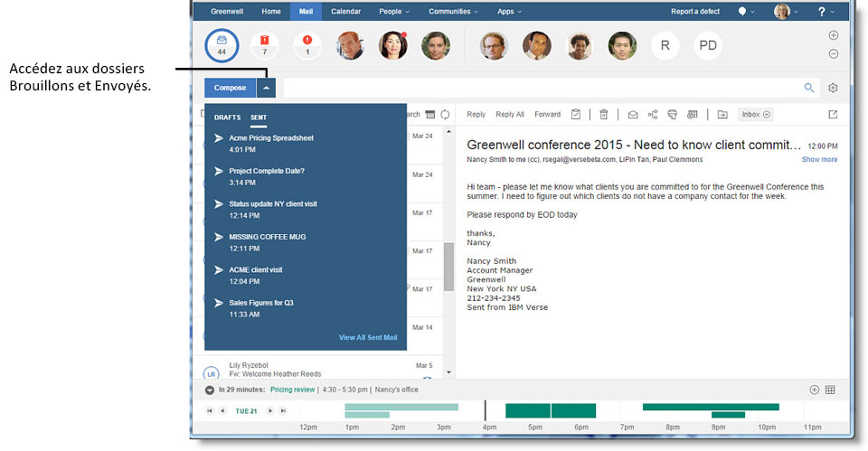Click the mail list view layout icon
This screenshot has height=451, width=868.
click(x=430, y=115)
